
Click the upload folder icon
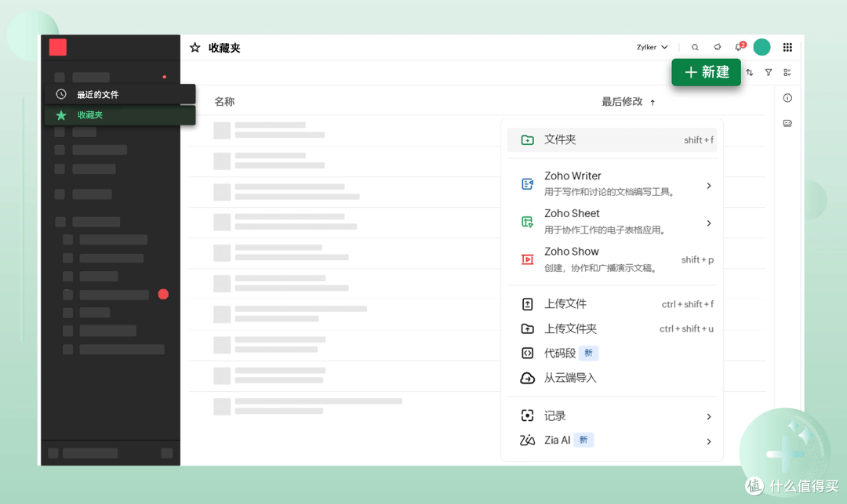(x=527, y=328)
